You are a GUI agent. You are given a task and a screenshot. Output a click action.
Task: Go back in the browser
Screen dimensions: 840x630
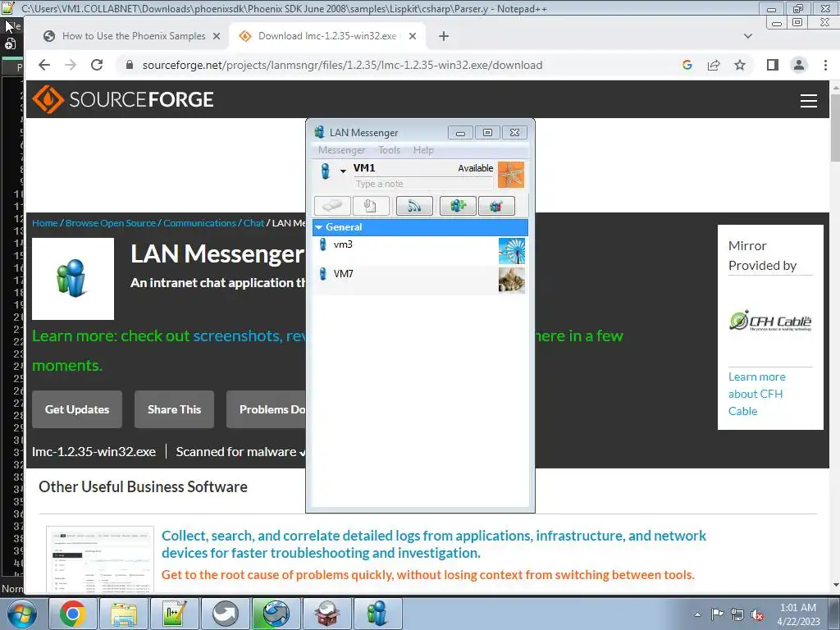(x=44, y=65)
